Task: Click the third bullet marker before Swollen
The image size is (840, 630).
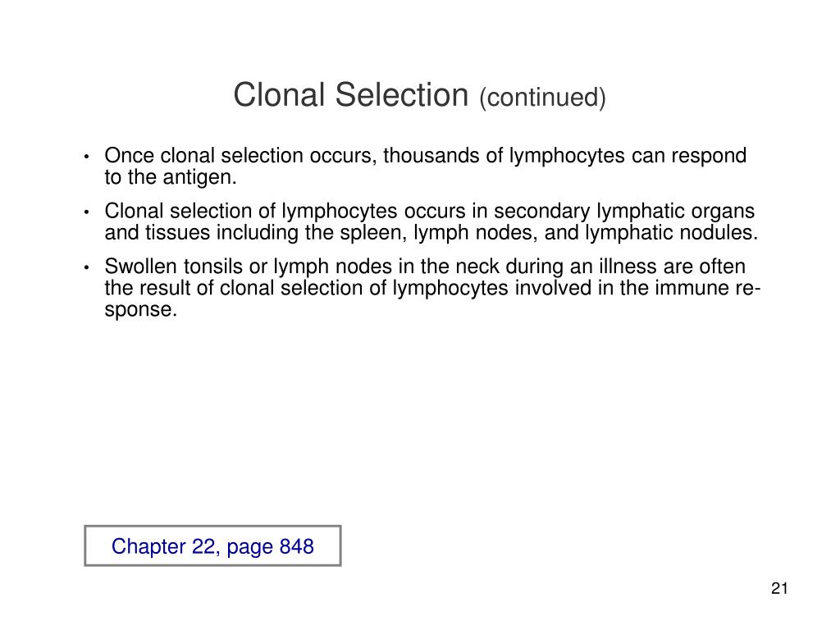Action: (x=86, y=267)
